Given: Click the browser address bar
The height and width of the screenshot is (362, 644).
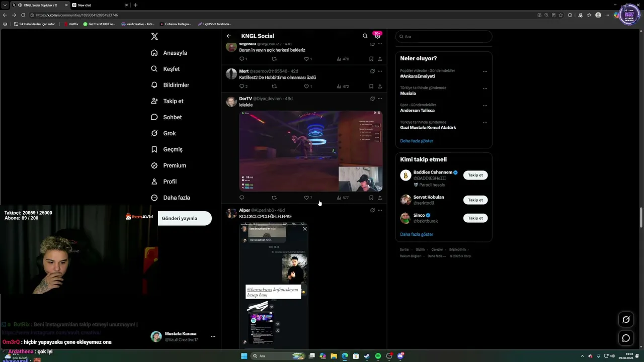Looking at the screenshot, I should coord(282,15).
